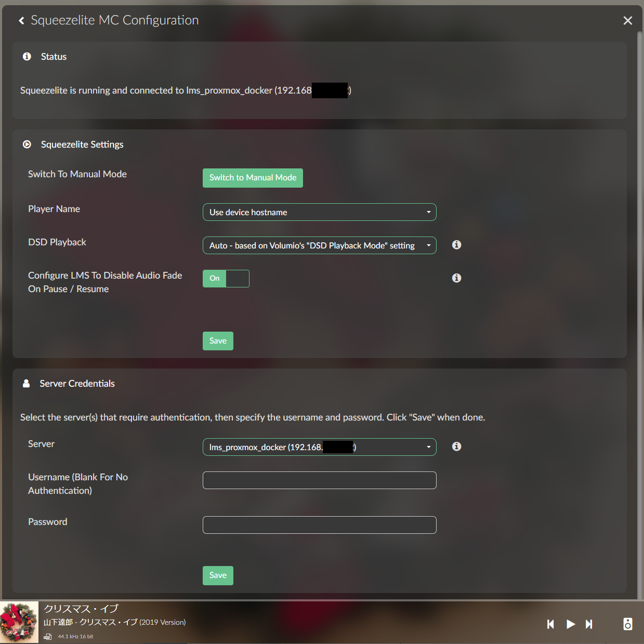Image resolution: width=644 pixels, height=644 pixels.
Task: Open the Player Name dropdown
Action: coord(320,212)
